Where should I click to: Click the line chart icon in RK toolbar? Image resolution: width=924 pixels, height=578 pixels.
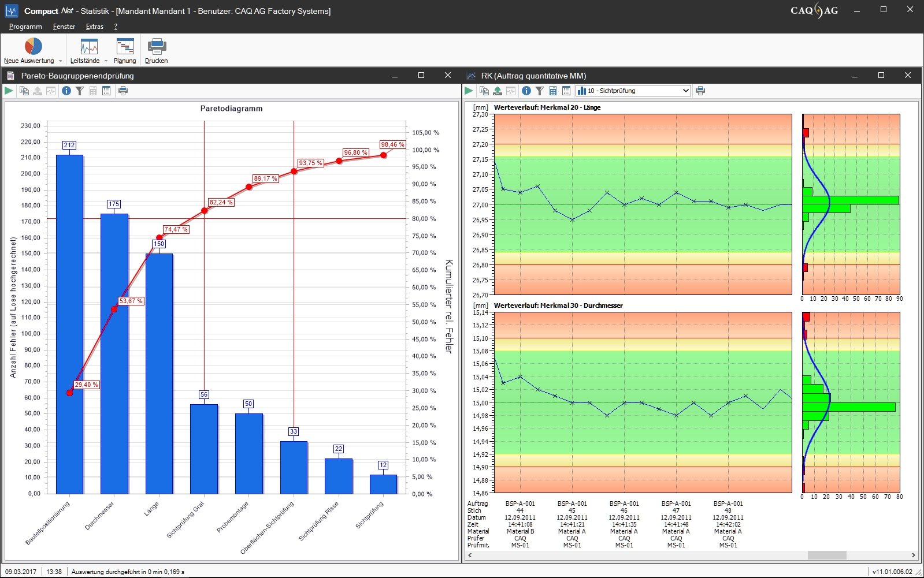click(x=511, y=91)
